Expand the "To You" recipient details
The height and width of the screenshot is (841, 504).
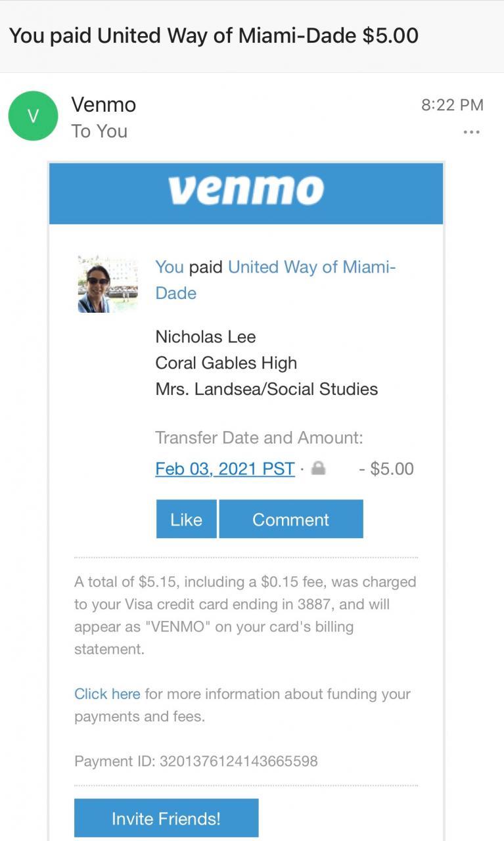coord(99,131)
